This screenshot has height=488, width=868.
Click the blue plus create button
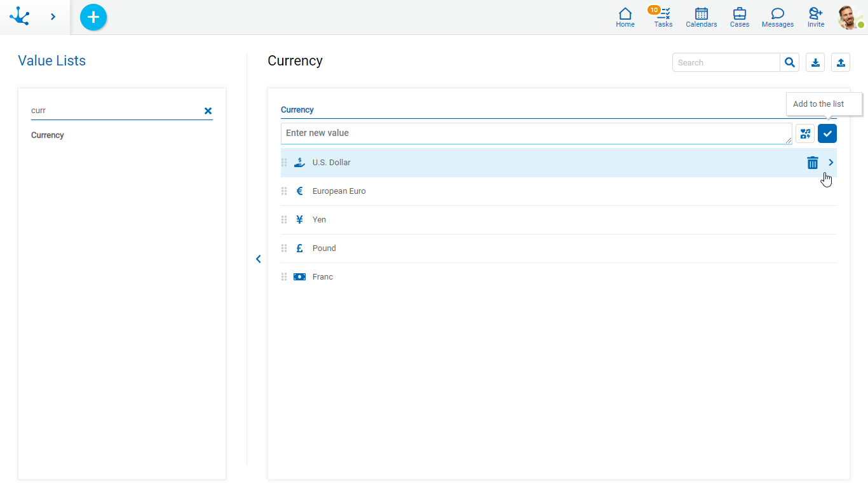(93, 17)
